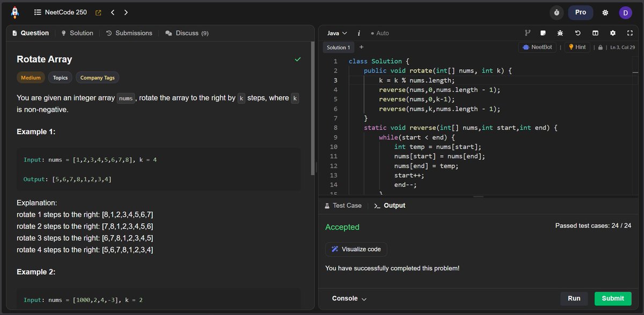Switch to the Test Case tab

click(x=343, y=206)
